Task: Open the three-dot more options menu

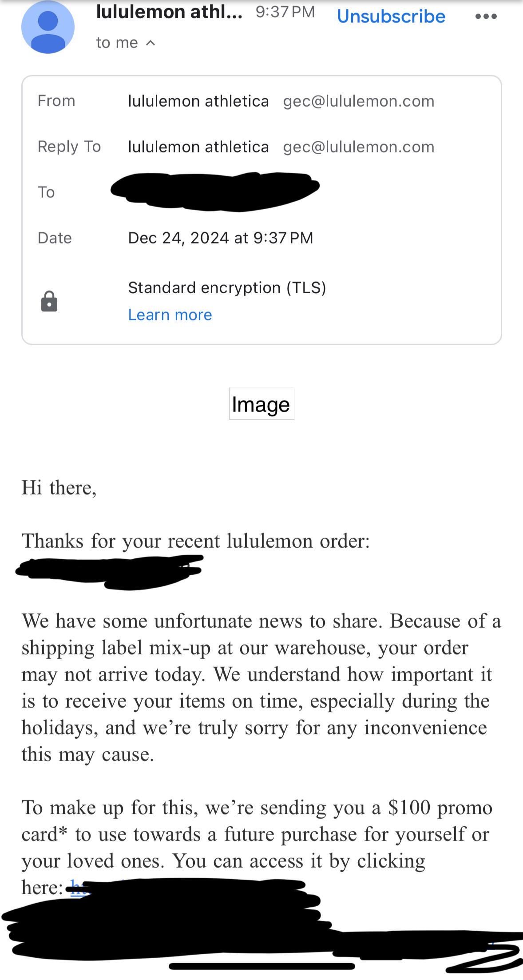Action: [x=486, y=16]
